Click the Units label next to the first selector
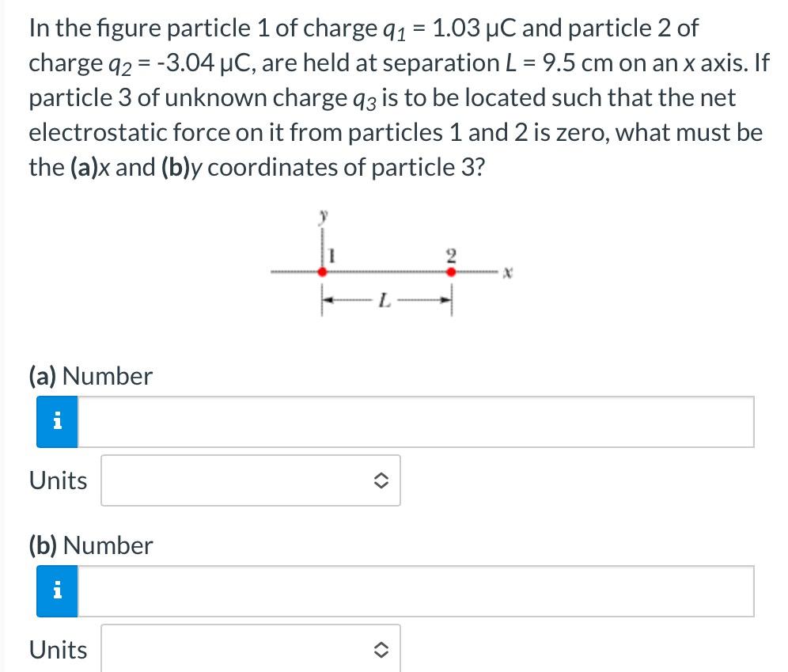This screenshot has height=672, width=788. tap(57, 480)
